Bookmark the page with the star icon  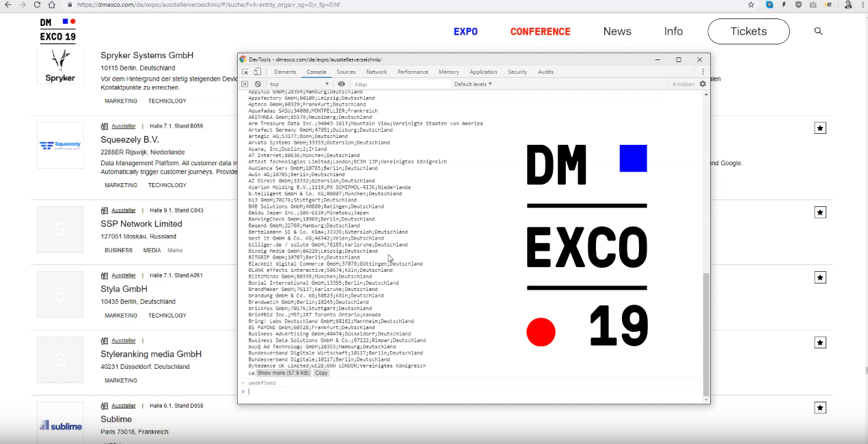(751, 4)
